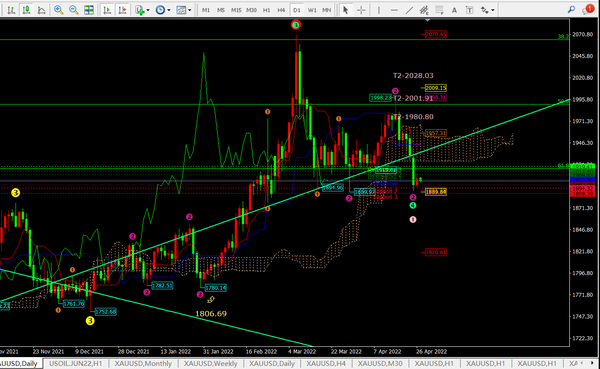
Task: Tile chart windows icon
Action: (x=89, y=10)
